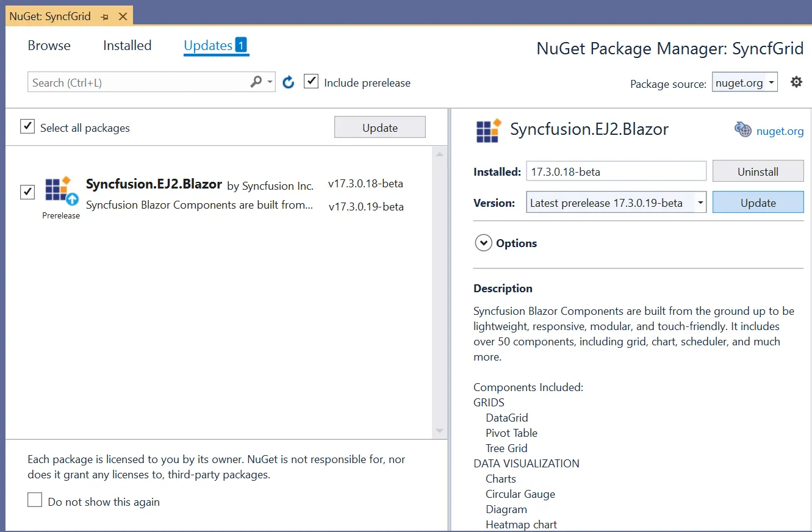Uncheck the Syncfusion.EJ2.Blazor package checkbox
812x532 pixels.
pos(27,192)
